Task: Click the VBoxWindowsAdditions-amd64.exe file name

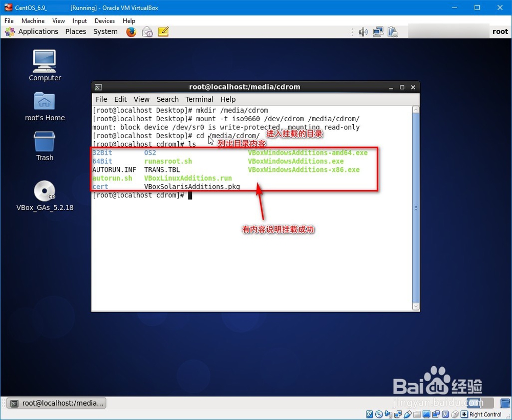Action: coord(308,153)
